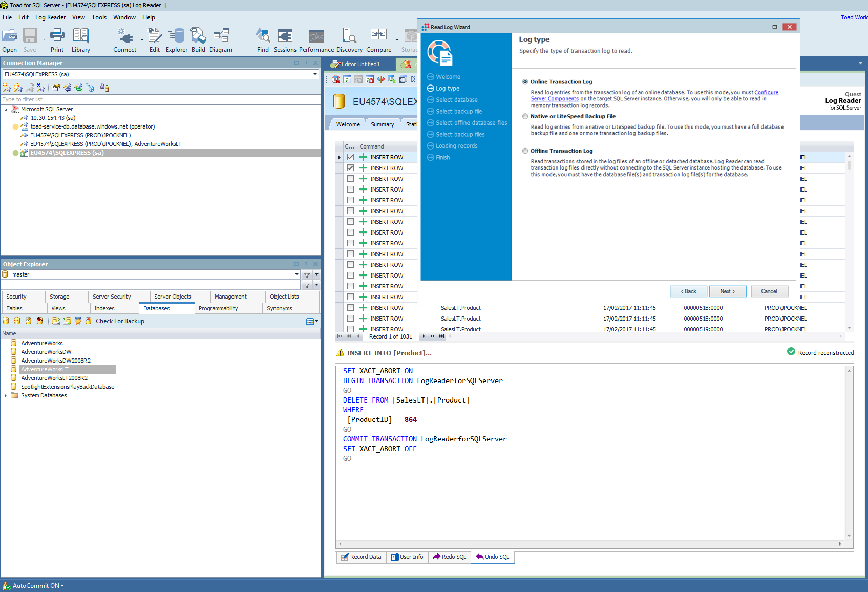This screenshot has height=592, width=868.
Task: Open the Save toolbar dropdown arrow
Action: pyautogui.click(x=44, y=40)
